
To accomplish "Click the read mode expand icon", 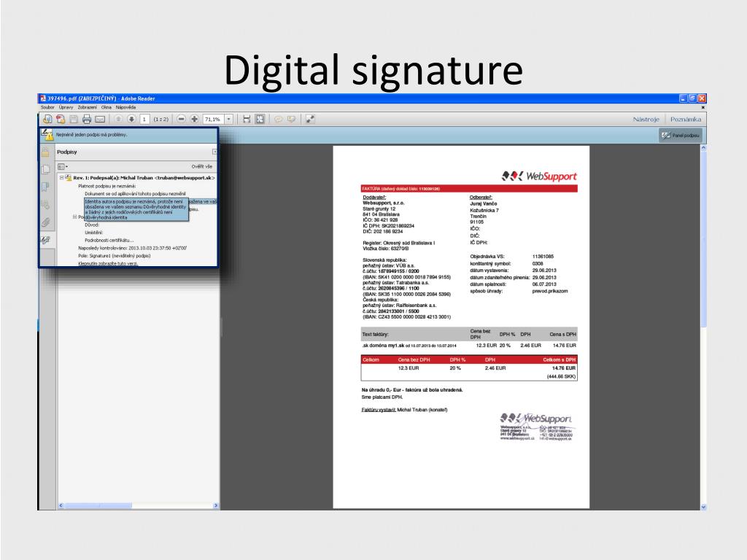I will [x=310, y=119].
